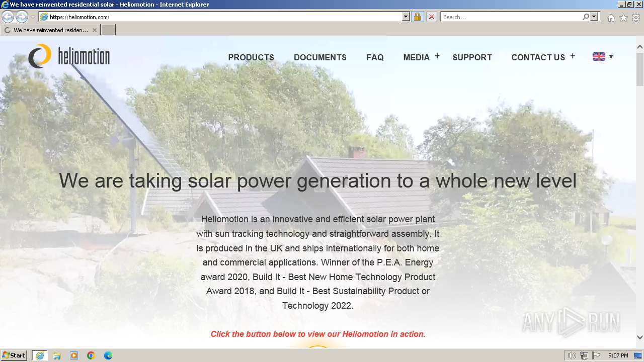644x362 pixels.
Task: Open the SUPPORT page
Action: click(x=472, y=57)
